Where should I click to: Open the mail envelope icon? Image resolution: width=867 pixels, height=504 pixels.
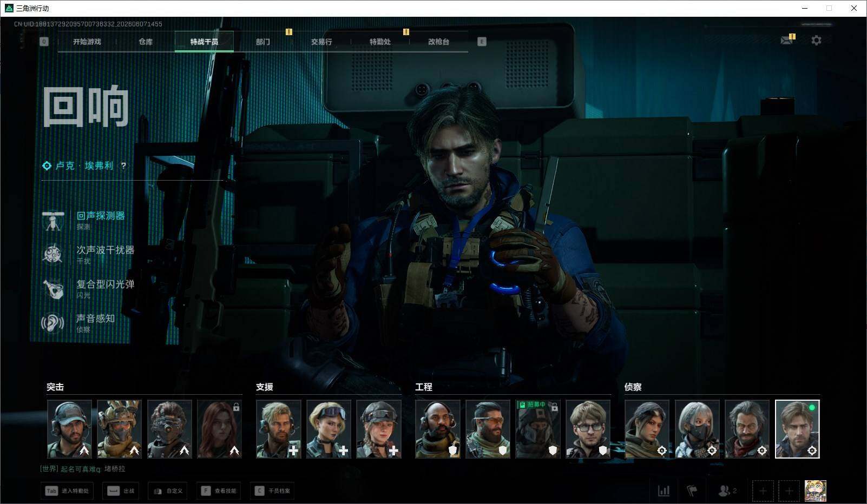787,41
